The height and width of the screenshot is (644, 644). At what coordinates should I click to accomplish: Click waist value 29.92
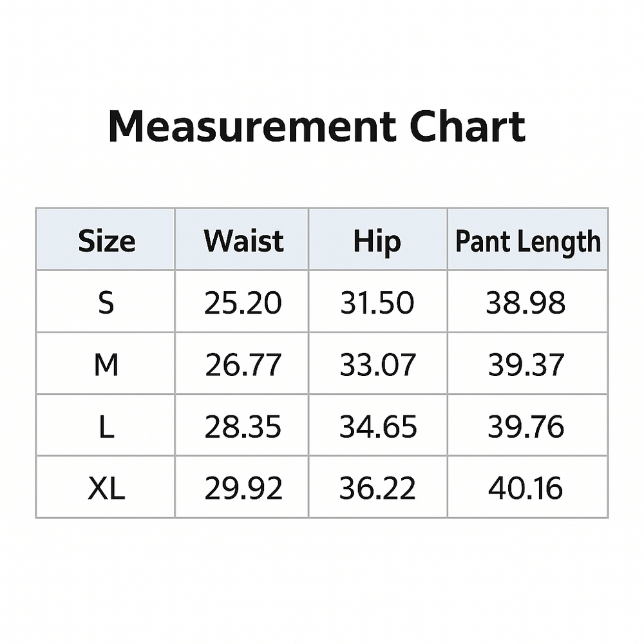click(243, 489)
